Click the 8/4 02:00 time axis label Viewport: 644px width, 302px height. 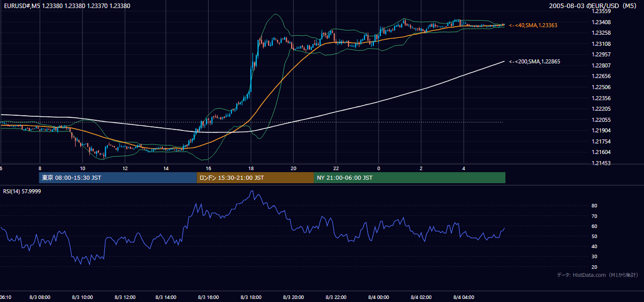pyautogui.click(x=421, y=297)
